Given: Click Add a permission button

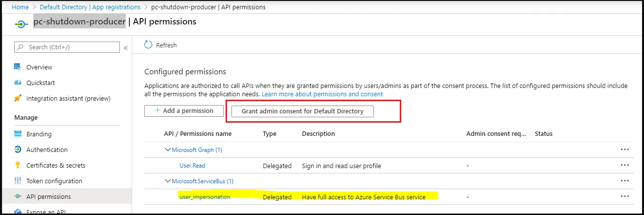Looking at the screenshot, I should [x=184, y=111].
